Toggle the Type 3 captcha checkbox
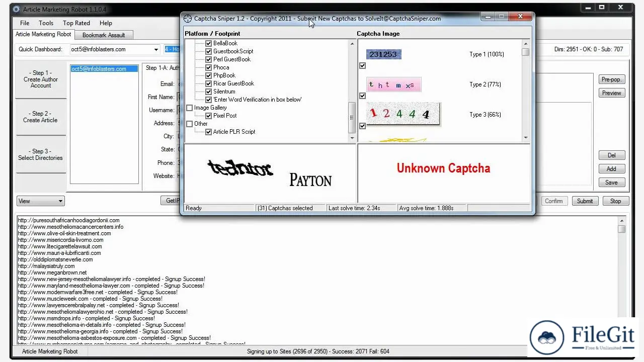 click(362, 126)
